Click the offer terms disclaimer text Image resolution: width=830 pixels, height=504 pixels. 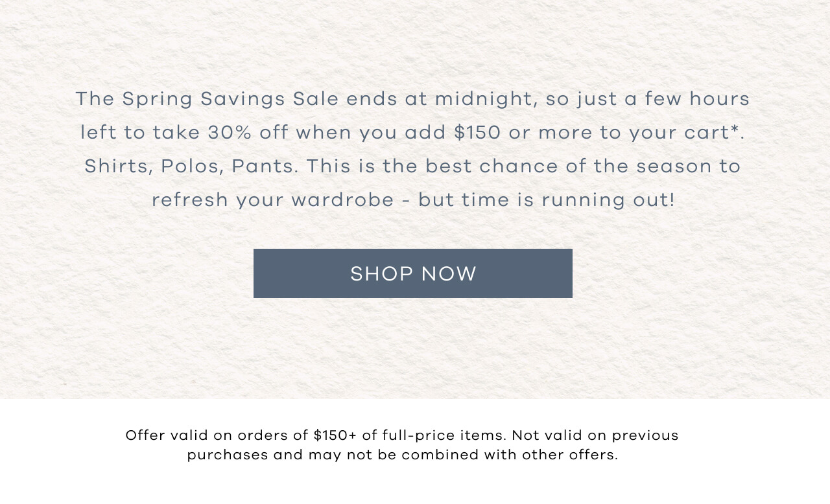point(402,445)
